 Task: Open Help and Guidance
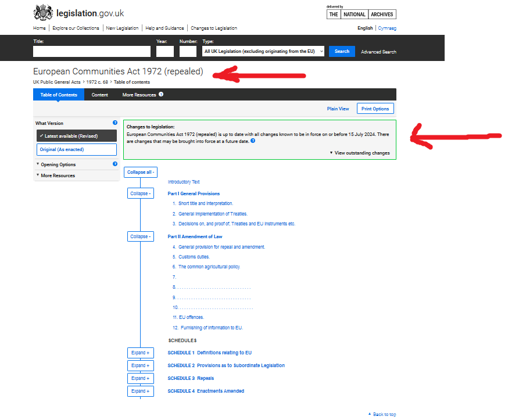point(164,28)
